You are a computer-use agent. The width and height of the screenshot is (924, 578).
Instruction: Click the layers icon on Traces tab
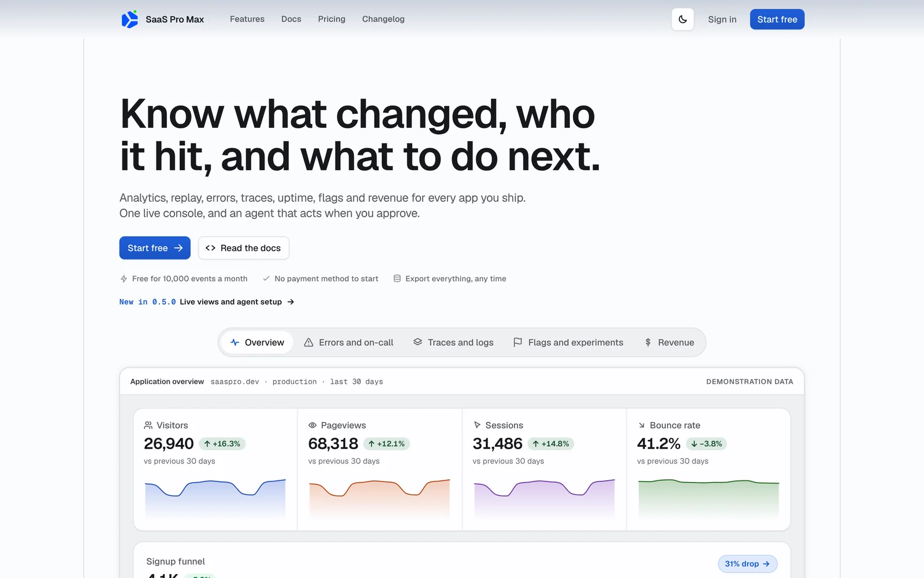418,342
